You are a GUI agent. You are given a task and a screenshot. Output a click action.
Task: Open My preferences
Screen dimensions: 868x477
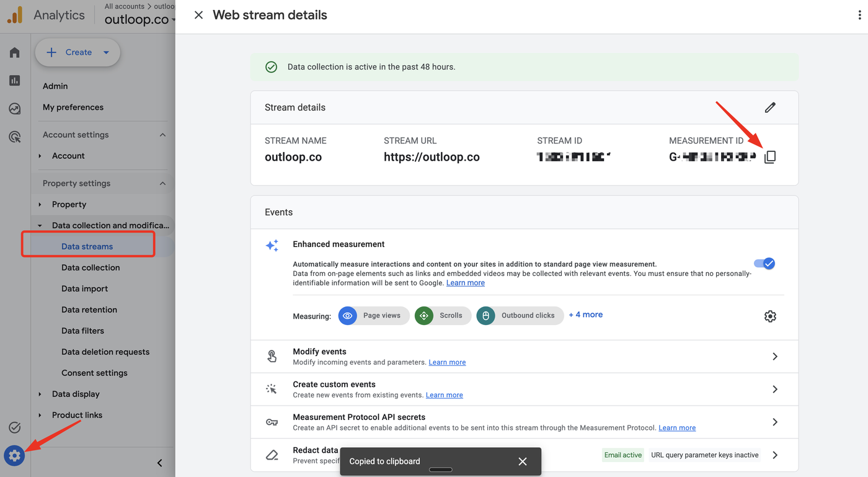[73, 107]
